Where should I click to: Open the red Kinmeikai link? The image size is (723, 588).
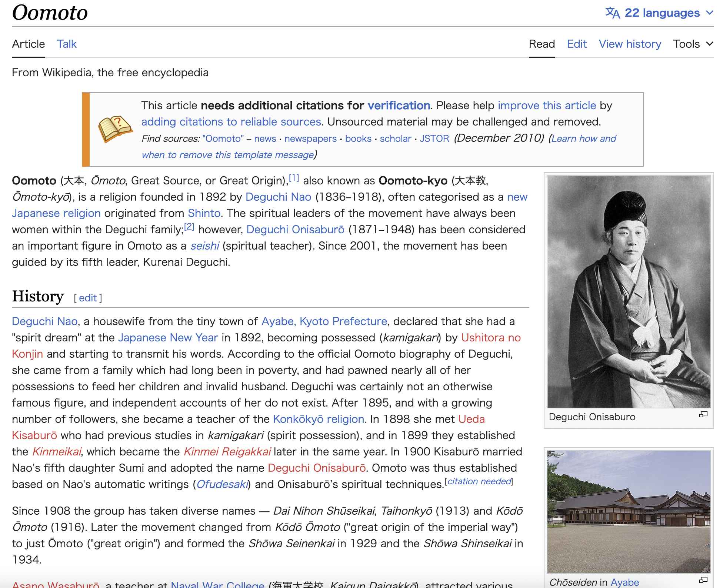tap(57, 452)
